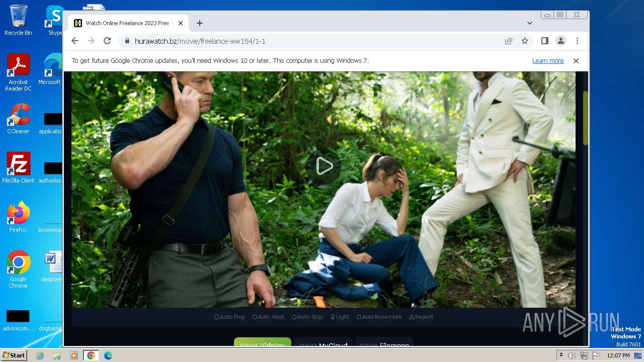
Task: Launch Internet Explorer from taskbar
Action: coord(40,355)
